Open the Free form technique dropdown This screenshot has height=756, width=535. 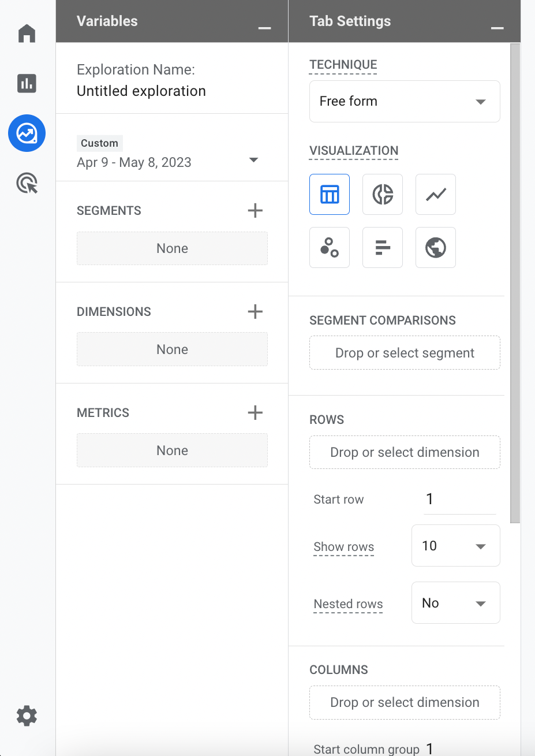tap(405, 101)
